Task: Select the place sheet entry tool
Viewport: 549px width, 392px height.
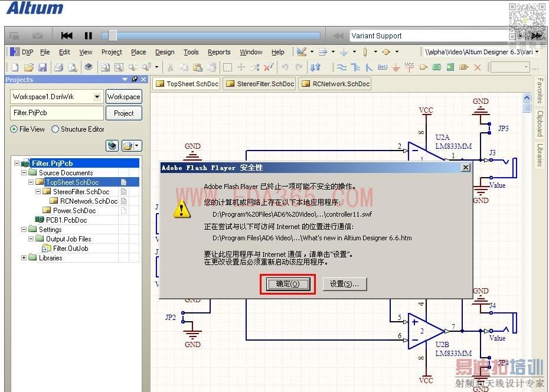Action: 450,67
